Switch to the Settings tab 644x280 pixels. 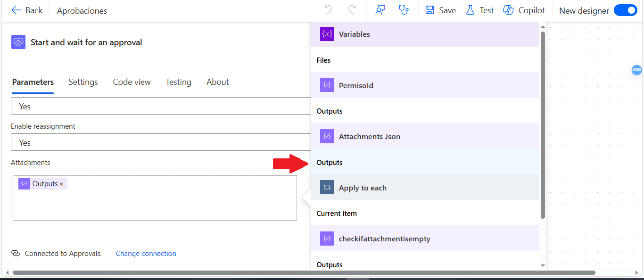[83, 82]
